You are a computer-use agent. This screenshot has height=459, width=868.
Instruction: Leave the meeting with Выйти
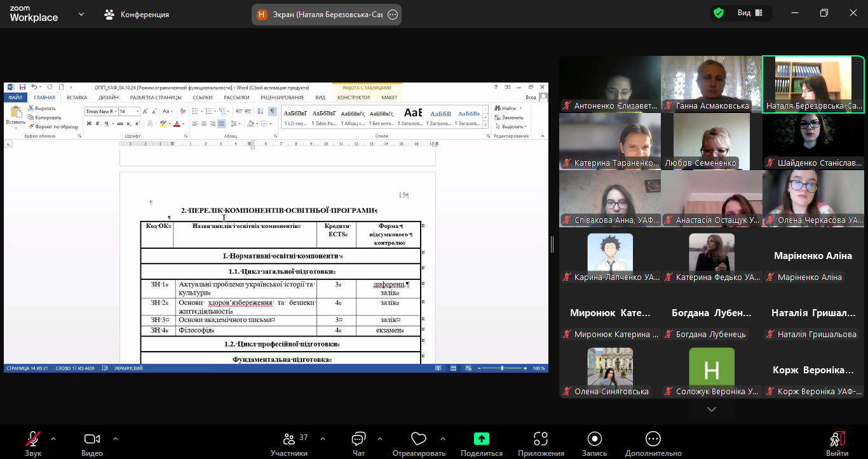coord(837,444)
